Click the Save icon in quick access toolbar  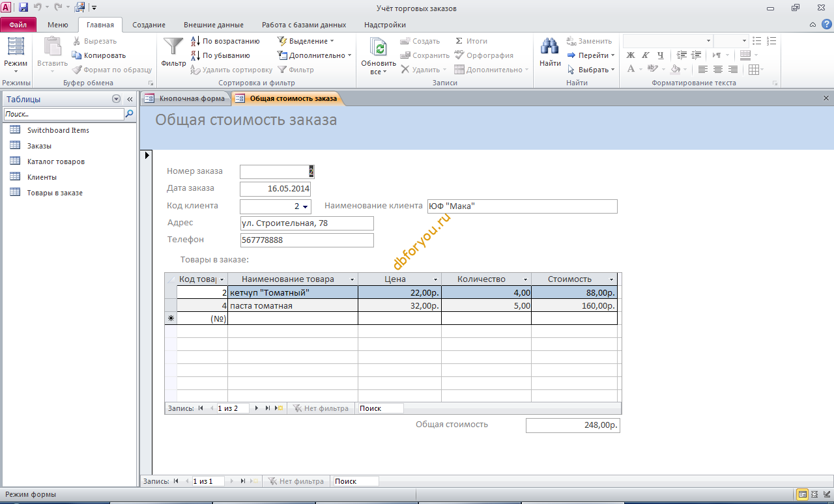(23, 8)
